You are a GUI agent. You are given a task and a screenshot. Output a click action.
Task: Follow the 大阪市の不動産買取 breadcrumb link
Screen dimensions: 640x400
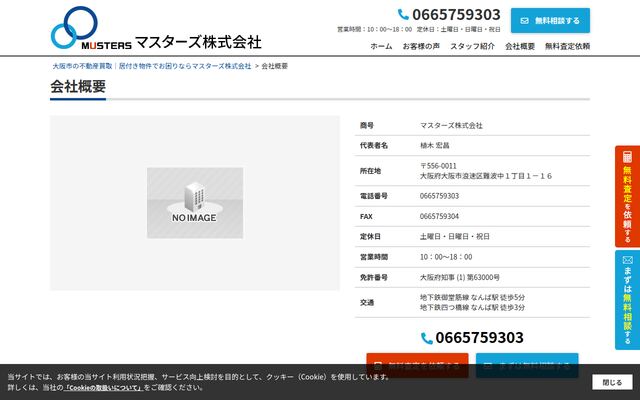[x=151, y=66]
